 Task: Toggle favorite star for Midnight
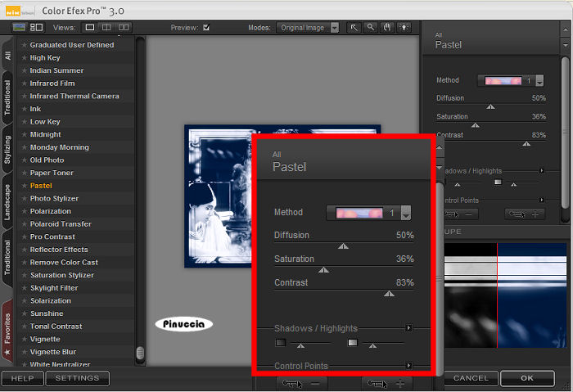(24, 134)
